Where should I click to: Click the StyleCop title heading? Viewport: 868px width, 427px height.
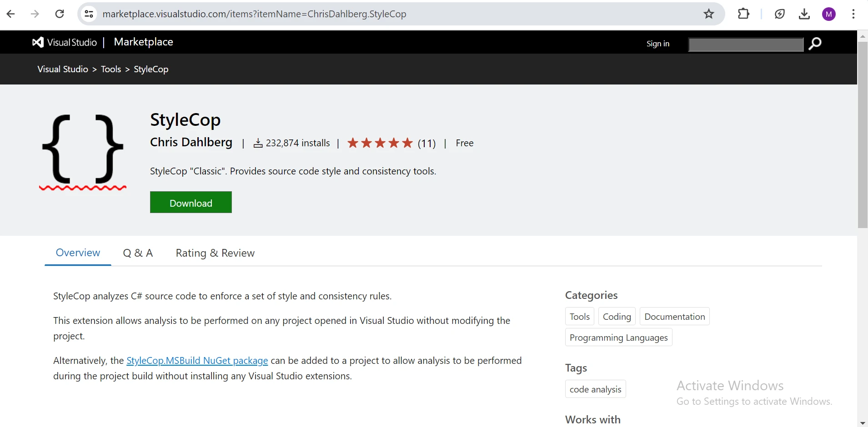pos(185,120)
